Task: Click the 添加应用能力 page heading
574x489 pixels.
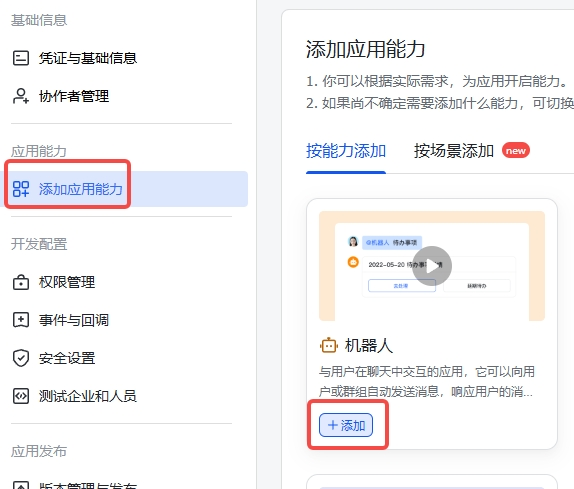Action: point(365,49)
